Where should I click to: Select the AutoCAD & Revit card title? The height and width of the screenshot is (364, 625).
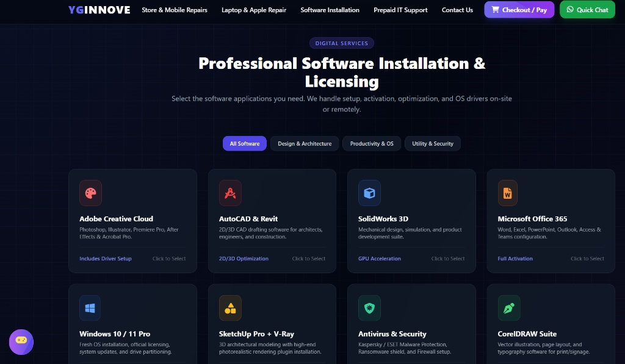click(248, 219)
